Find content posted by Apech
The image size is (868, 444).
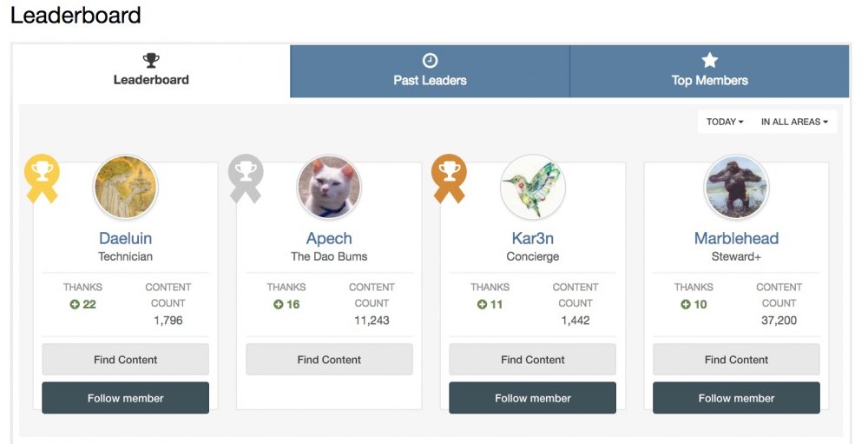329,360
